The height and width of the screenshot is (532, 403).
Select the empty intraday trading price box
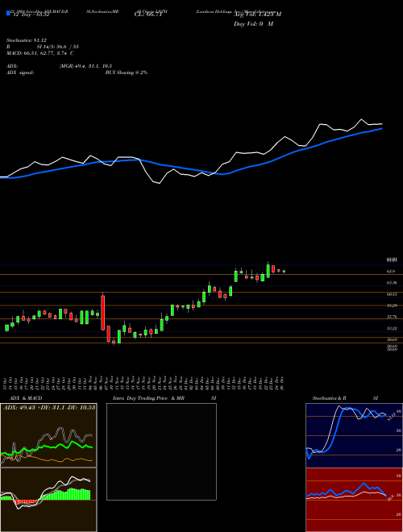click(x=161, y=451)
